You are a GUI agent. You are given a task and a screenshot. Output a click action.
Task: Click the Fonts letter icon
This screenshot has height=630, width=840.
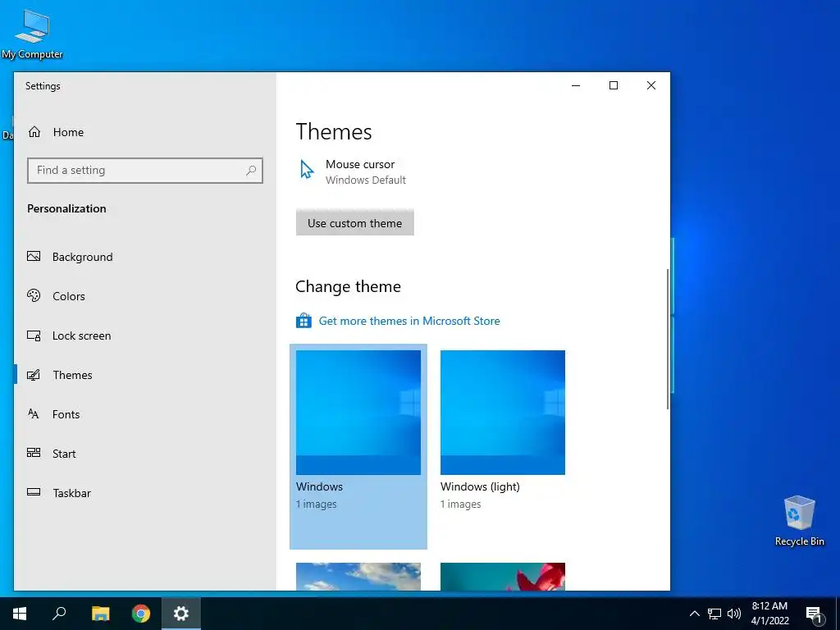pos(33,413)
